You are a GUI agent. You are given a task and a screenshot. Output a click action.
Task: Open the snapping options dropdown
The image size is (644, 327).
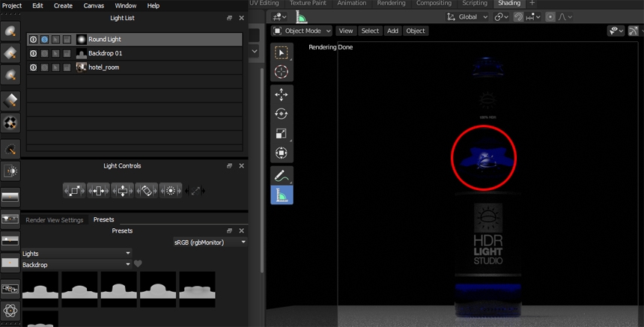(x=533, y=16)
